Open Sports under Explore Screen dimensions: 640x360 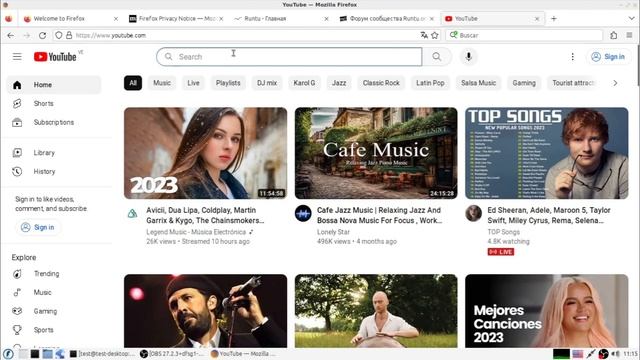(x=54, y=330)
